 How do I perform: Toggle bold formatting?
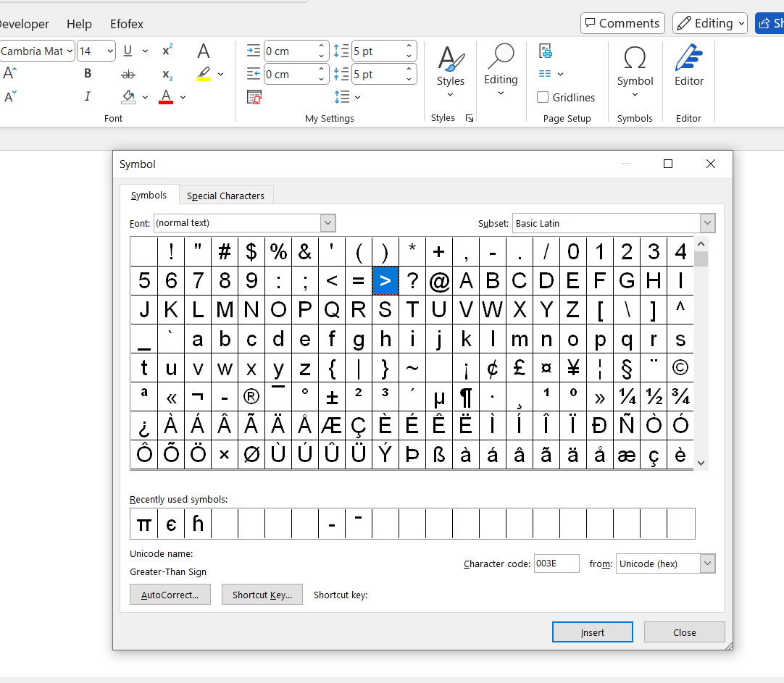tap(88, 73)
